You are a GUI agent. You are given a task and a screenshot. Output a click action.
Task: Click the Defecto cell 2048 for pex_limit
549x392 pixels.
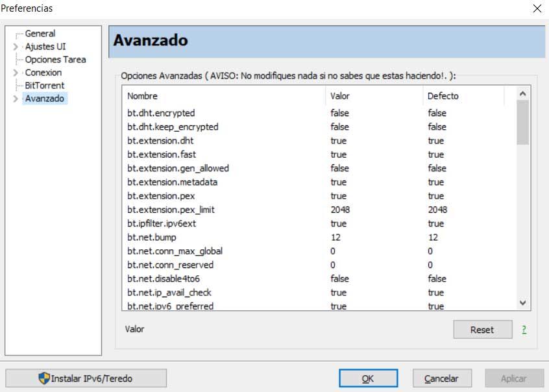[437, 210]
